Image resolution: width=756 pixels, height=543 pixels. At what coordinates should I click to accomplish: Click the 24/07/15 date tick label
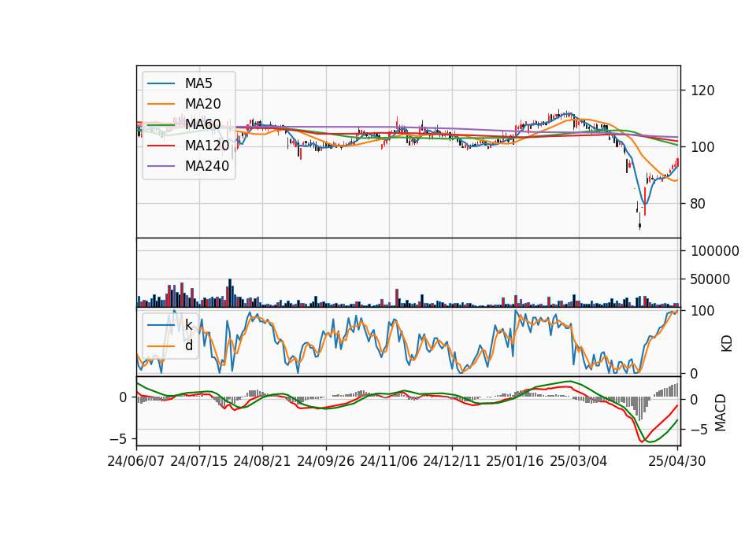point(199,461)
